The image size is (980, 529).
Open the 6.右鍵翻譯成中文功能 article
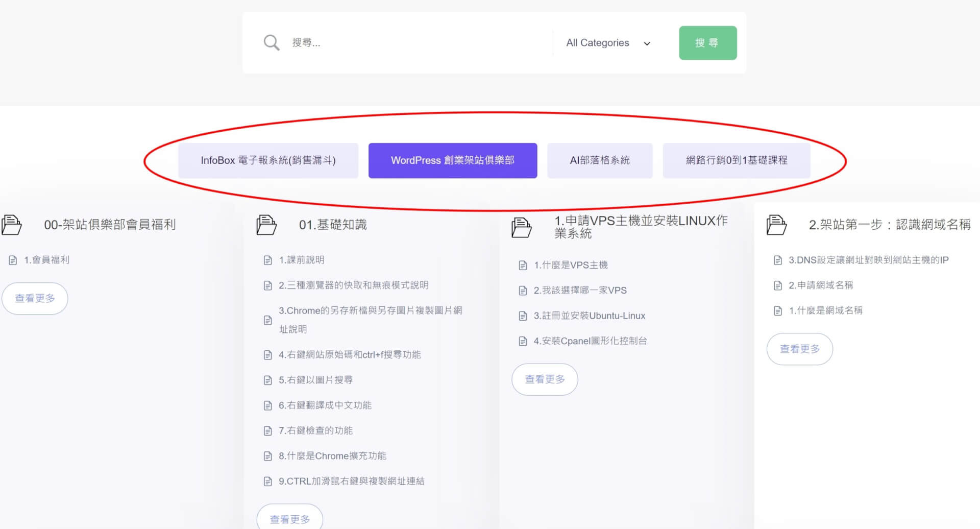325,405
